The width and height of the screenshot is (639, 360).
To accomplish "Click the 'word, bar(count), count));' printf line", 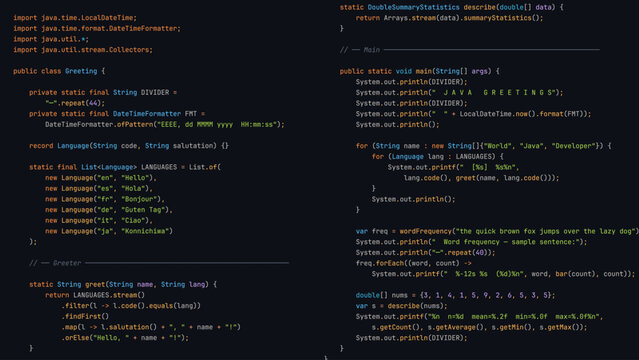I will (503, 274).
